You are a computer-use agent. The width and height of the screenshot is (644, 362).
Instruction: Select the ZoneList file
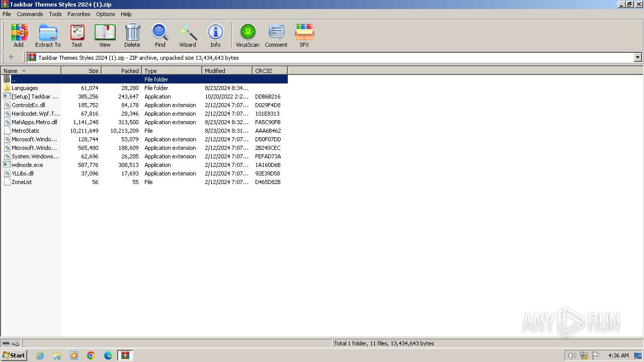(144, 182)
